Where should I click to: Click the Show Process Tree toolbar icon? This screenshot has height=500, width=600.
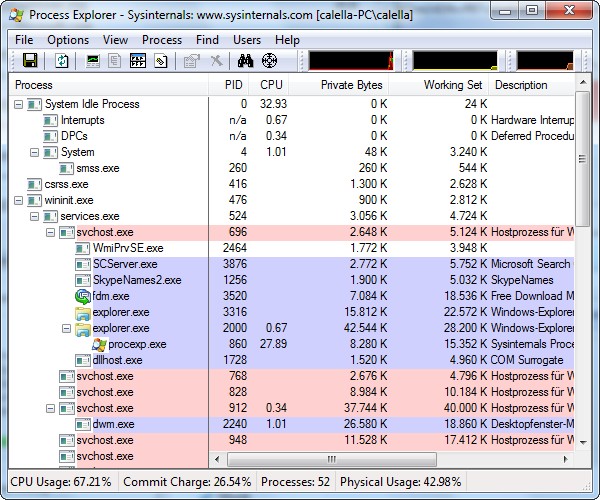click(x=114, y=60)
